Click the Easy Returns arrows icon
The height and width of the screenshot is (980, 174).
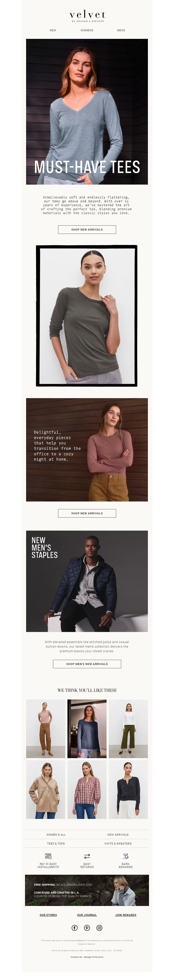[87, 856]
